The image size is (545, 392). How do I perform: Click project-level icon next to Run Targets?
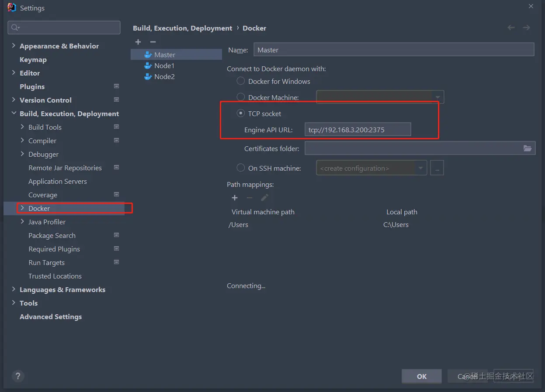pyautogui.click(x=116, y=262)
